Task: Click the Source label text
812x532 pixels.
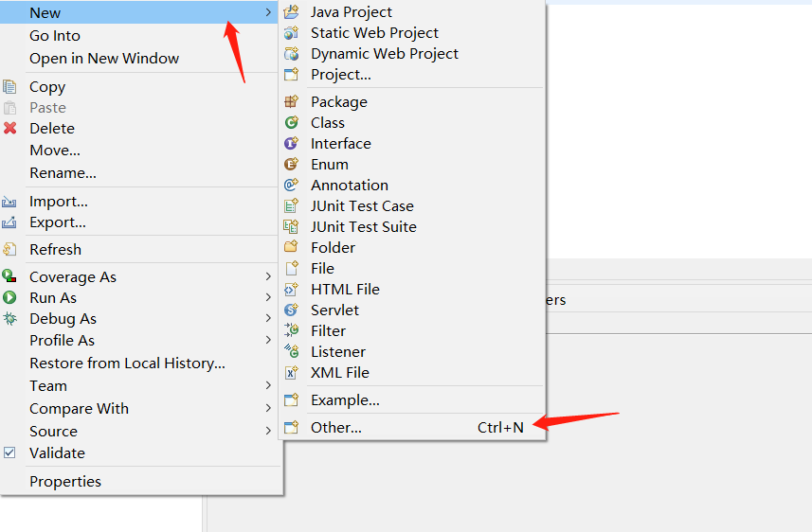Action: point(53,432)
